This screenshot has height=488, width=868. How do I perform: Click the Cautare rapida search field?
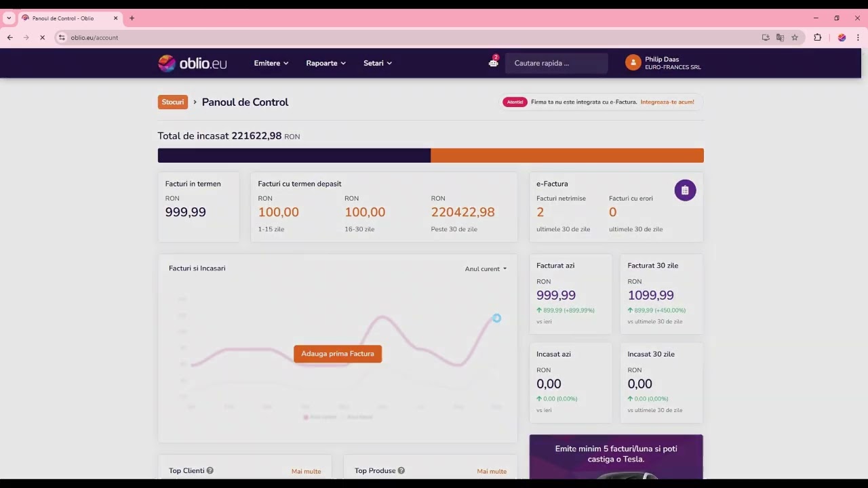[x=557, y=63]
